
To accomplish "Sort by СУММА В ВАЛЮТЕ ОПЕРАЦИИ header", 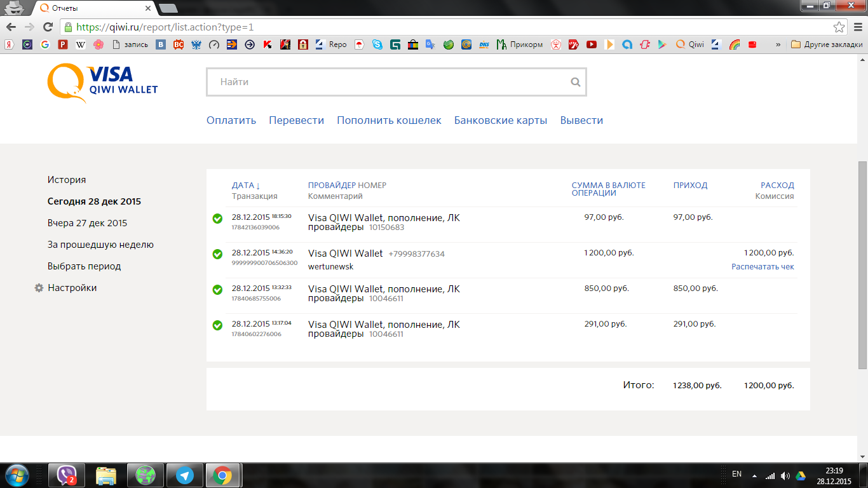I will 608,189.
